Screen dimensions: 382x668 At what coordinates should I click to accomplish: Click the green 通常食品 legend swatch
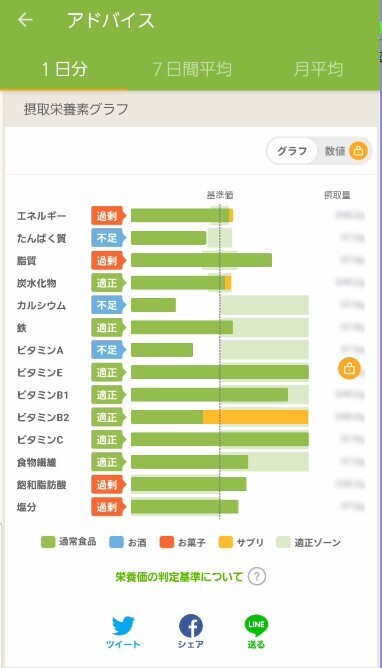click(x=48, y=542)
